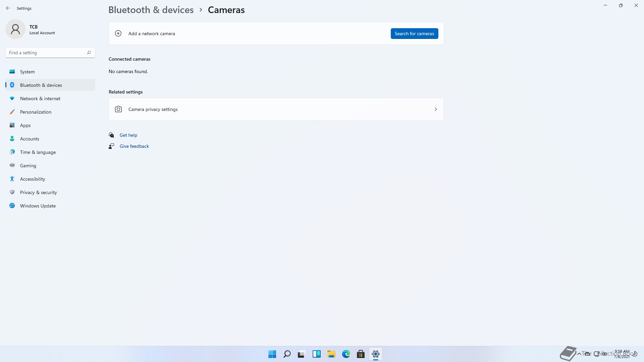Show hidden system tray icons
644x362 pixels.
coord(579,354)
